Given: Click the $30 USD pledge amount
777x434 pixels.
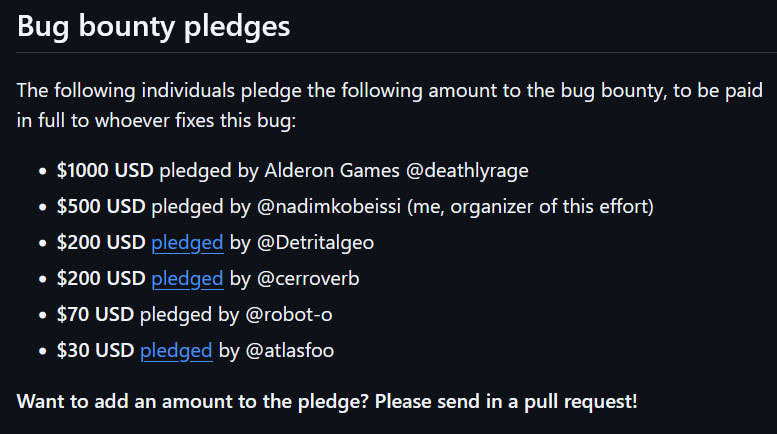Looking at the screenshot, I should (96, 350).
